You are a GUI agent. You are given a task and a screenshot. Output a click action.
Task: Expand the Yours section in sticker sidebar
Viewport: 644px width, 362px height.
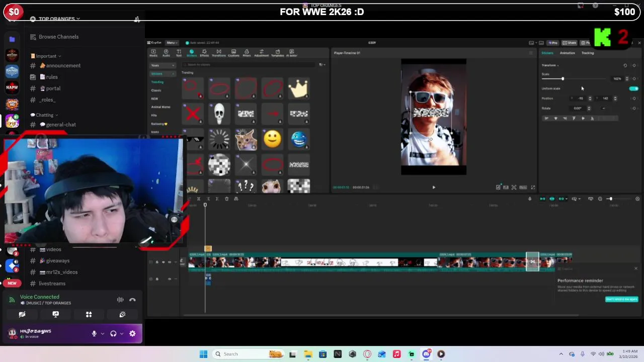coord(163,65)
